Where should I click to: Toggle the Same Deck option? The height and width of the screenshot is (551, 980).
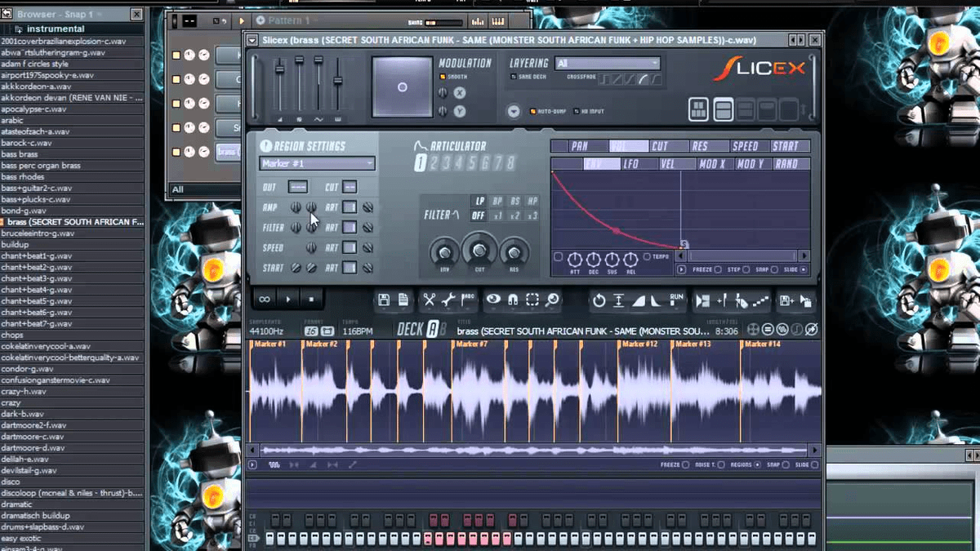point(514,77)
